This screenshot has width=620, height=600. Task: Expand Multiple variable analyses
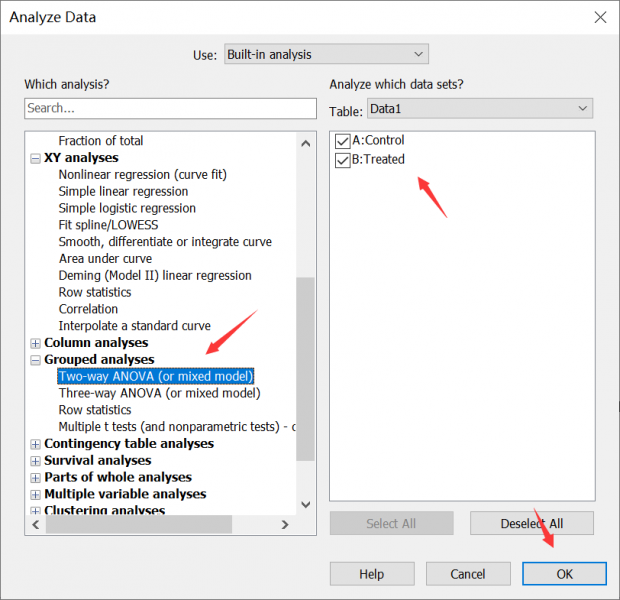(36, 495)
